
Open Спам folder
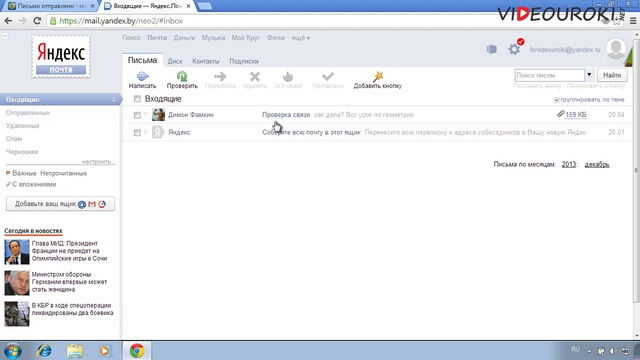14,139
